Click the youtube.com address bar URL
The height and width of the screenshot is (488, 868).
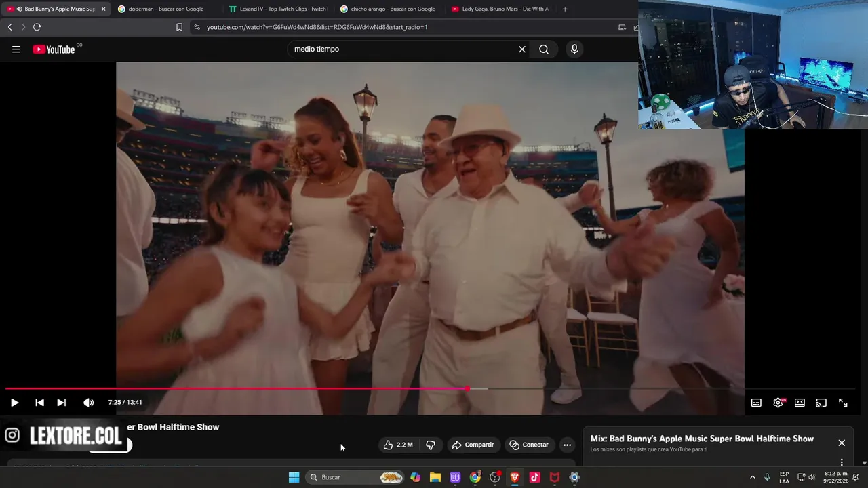click(x=317, y=27)
